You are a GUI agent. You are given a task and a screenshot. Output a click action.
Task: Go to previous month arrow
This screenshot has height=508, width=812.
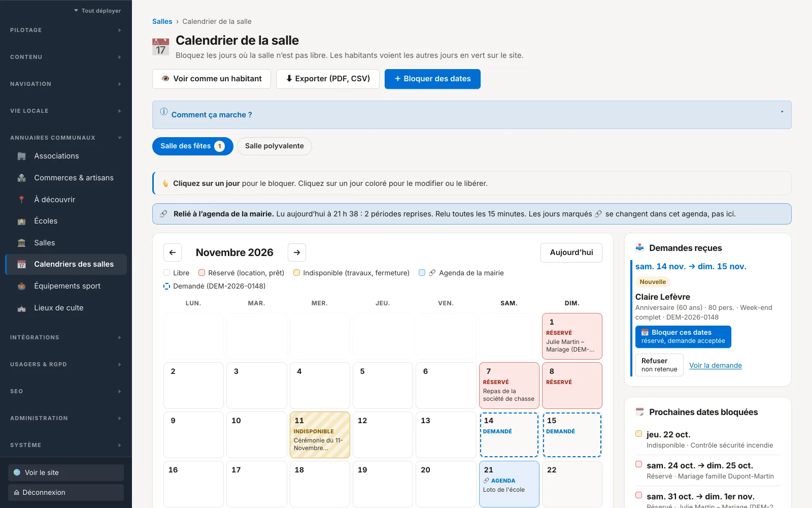(173, 252)
